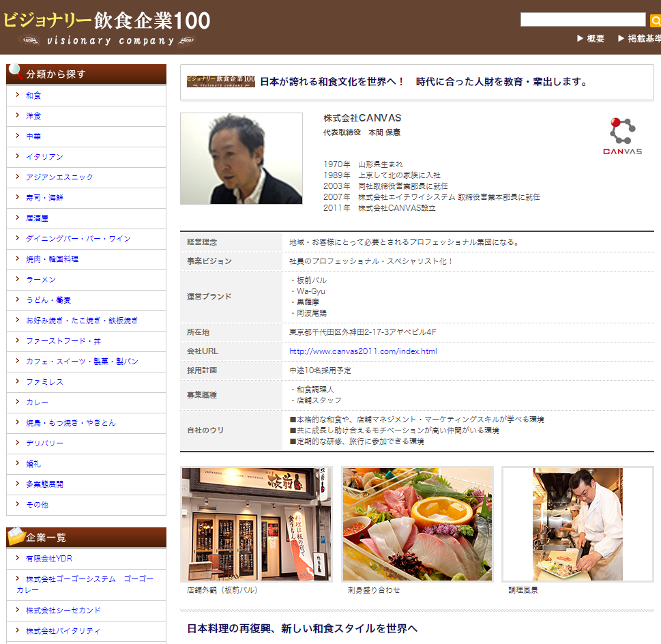Click the 板前バル brand entry
The image size is (661, 644).
click(311, 280)
